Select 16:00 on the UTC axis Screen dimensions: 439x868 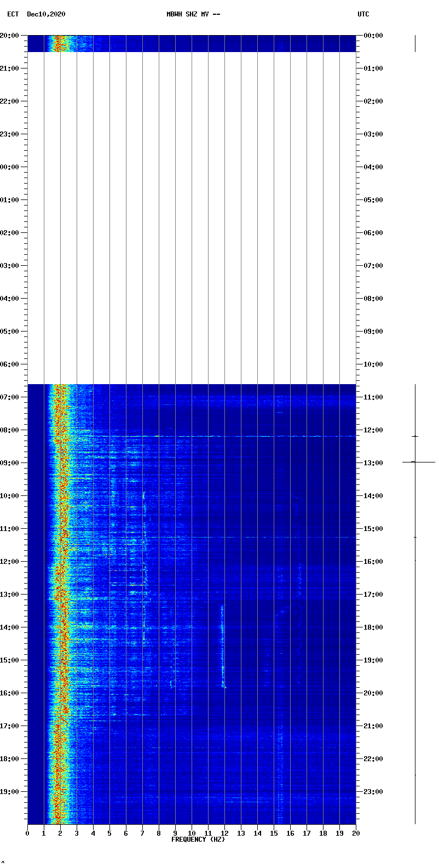click(373, 562)
